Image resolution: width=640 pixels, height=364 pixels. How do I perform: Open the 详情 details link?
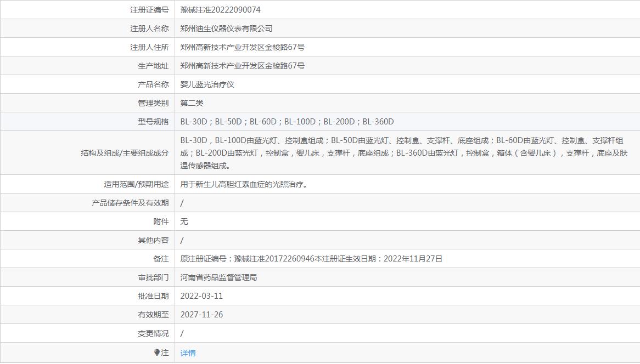[x=188, y=353]
